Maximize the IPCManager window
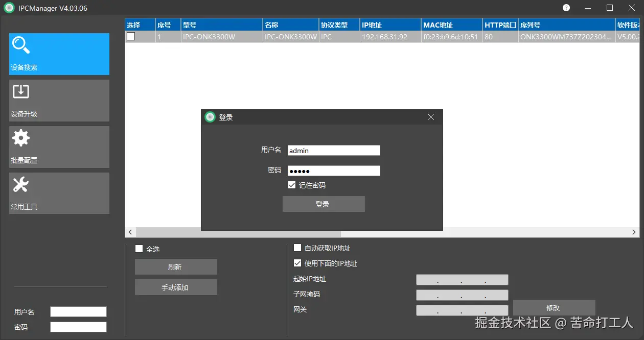The height and width of the screenshot is (340, 644). click(x=610, y=8)
